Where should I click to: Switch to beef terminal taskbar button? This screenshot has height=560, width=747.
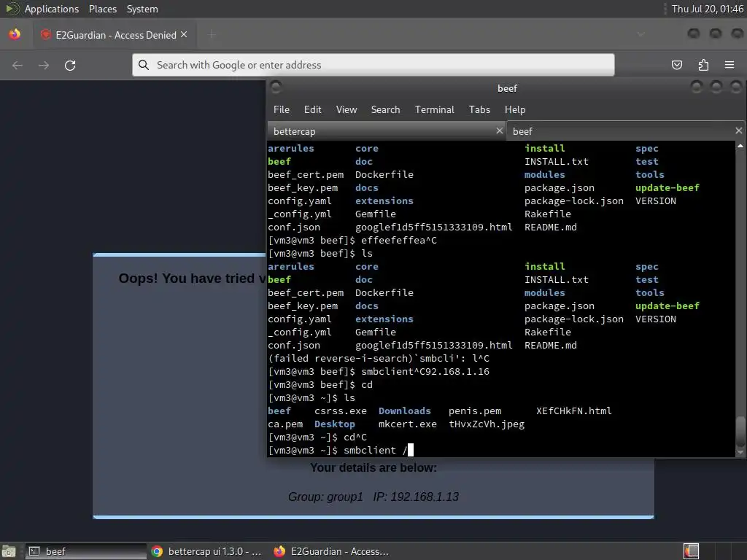click(x=86, y=551)
